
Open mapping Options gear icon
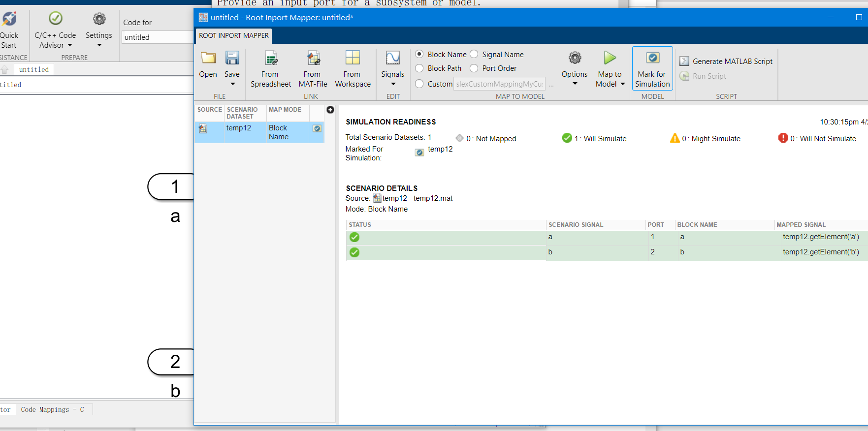[x=575, y=58]
